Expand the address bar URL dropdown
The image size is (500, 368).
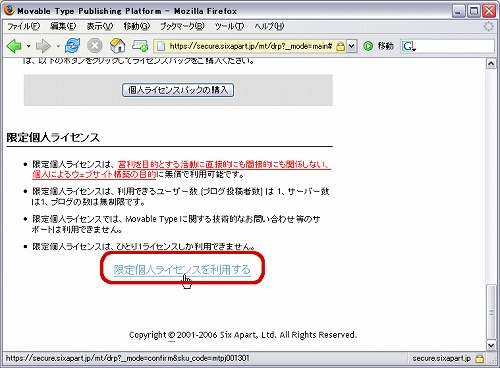tap(352, 46)
